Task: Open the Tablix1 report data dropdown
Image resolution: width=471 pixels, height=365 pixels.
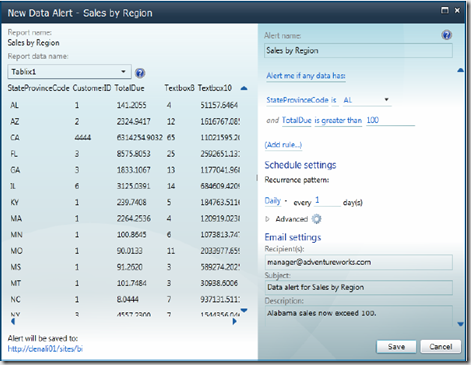Action: [69, 72]
